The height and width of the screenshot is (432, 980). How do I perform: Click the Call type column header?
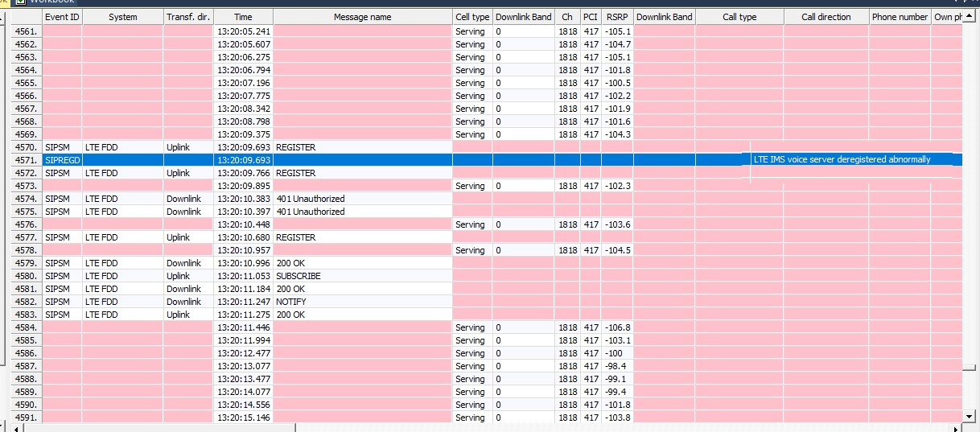click(739, 17)
